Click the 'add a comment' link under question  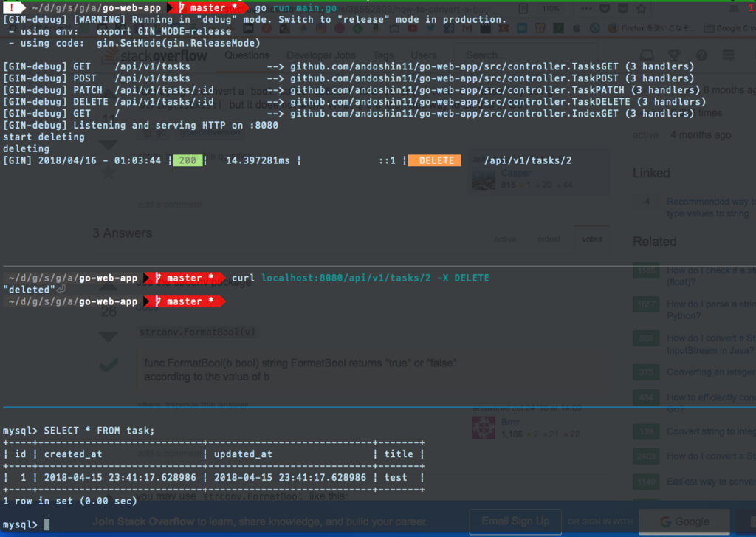[x=170, y=204]
